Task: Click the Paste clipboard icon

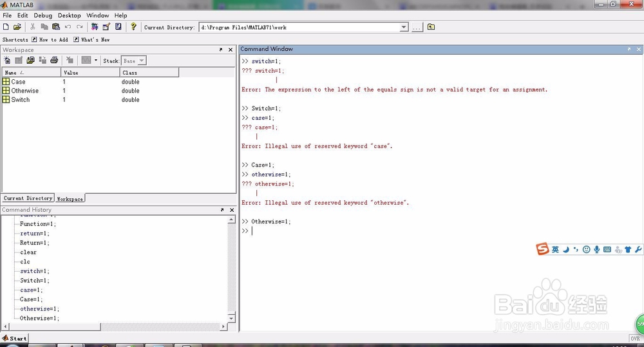Action: tap(56, 26)
